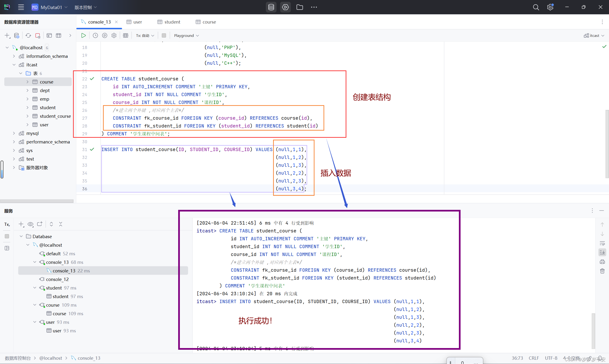Viewport: 609px width, 364px height.
Task: Open query history clock icon
Action: click(x=95, y=35)
